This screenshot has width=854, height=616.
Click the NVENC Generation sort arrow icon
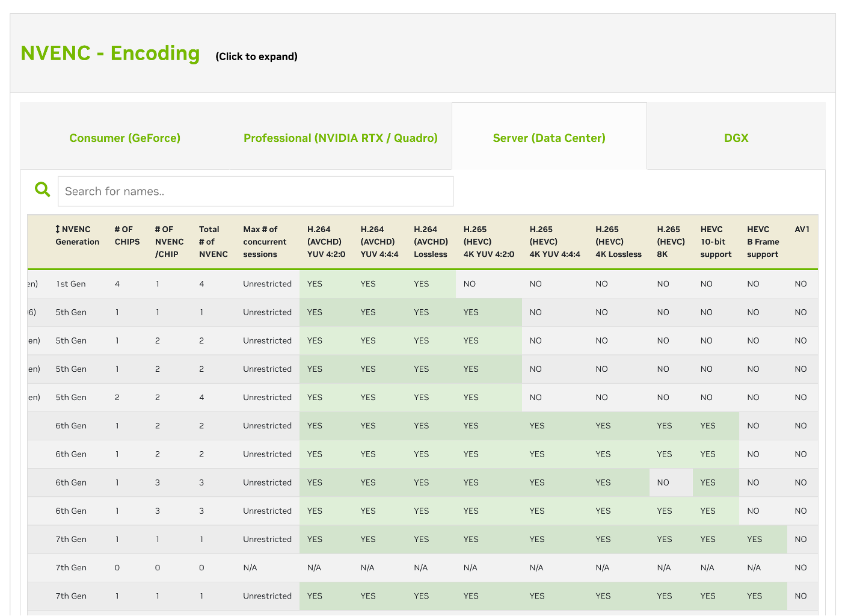58,229
